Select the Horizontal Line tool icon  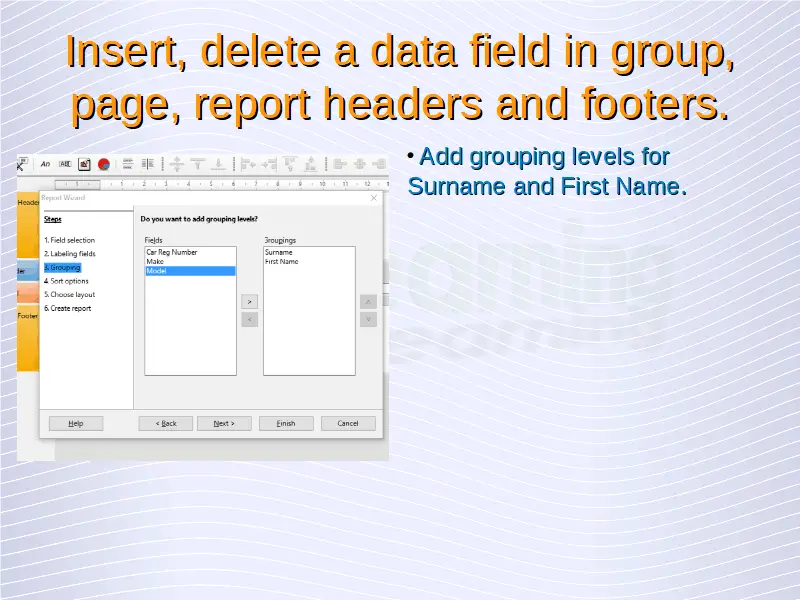(128, 164)
